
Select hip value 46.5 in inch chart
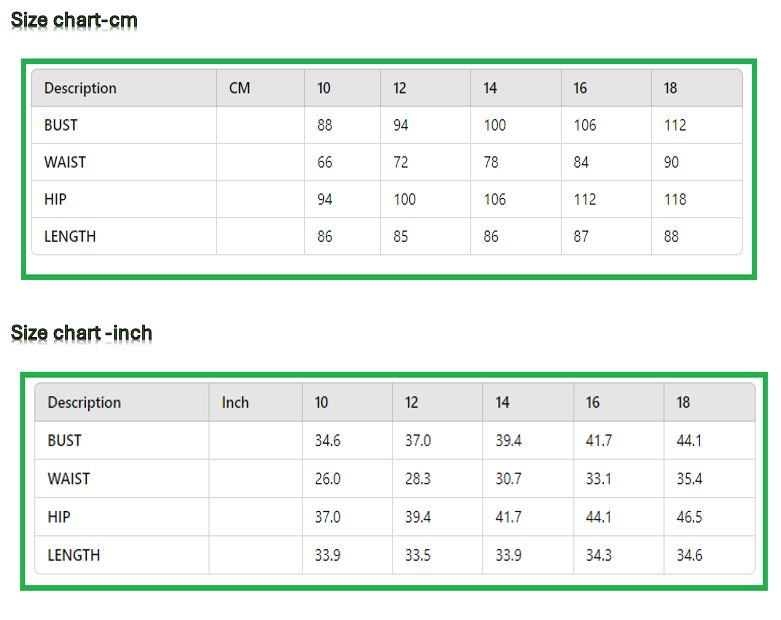pyautogui.click(x=689, y=517)
